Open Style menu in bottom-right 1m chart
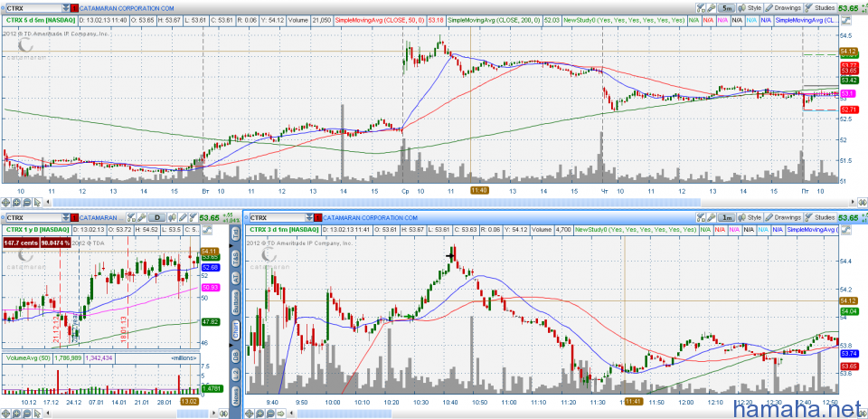 click(x=750, y=217)
